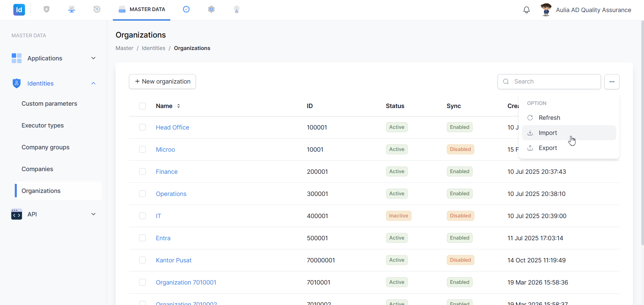Click the search magnifier icon

(506, 82)
